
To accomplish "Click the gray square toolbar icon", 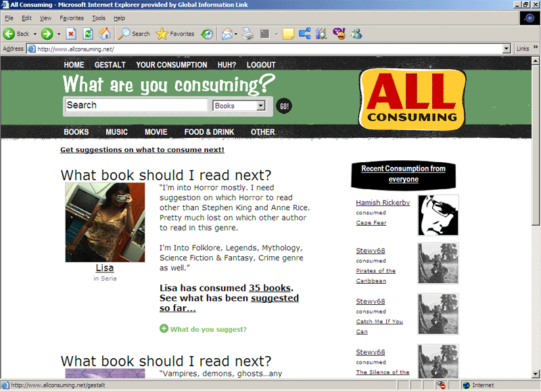I will (264, 34).
